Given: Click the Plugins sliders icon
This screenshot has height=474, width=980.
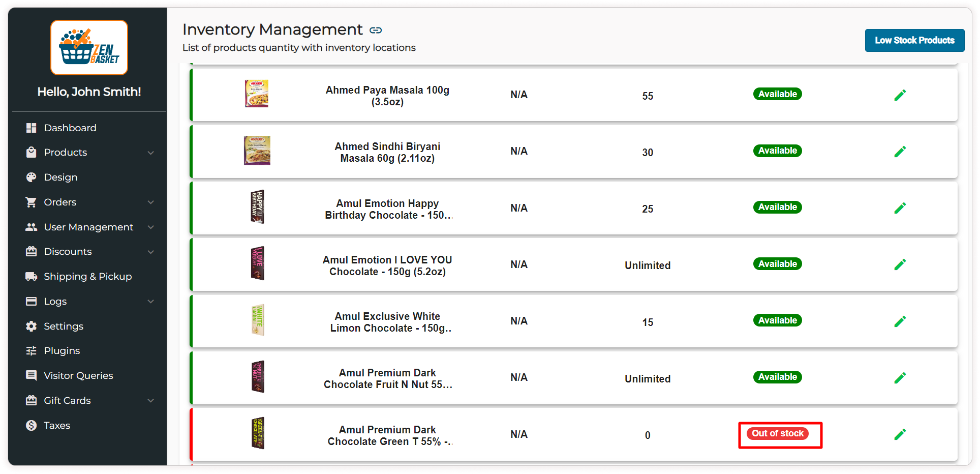Looking at the screenshot, I should point(31,350).
